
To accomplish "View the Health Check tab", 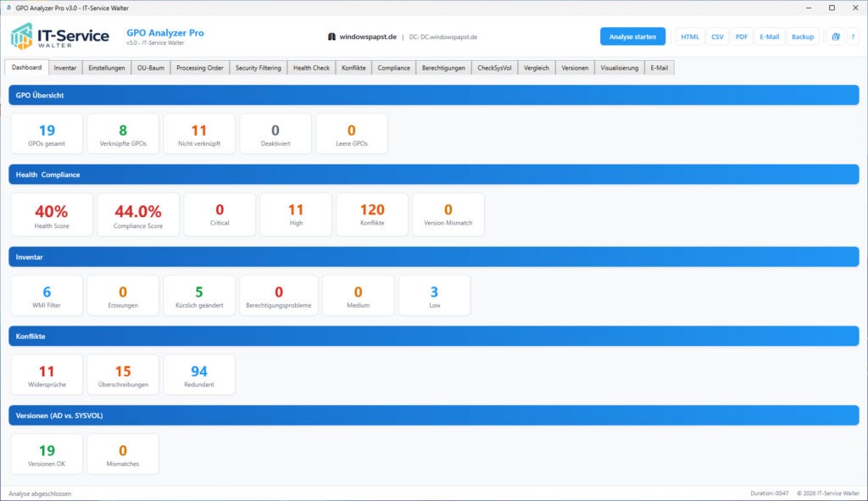I will pos(310,67).
